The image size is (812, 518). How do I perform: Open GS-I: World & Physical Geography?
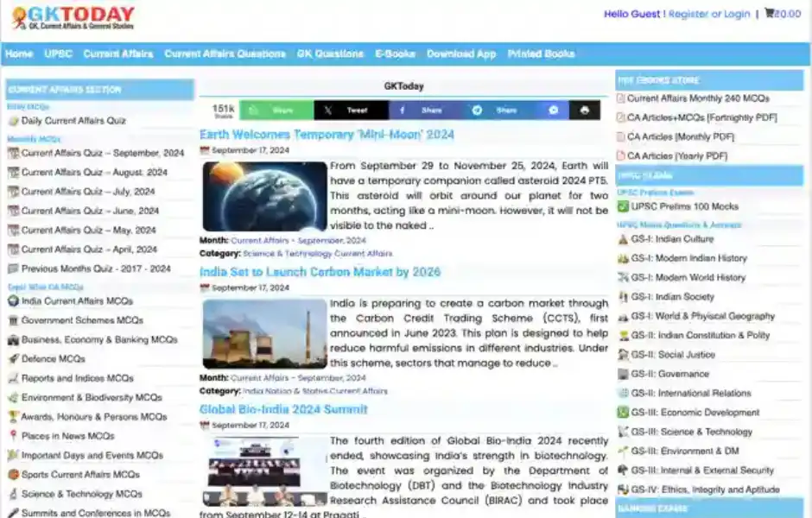point(703,316)
